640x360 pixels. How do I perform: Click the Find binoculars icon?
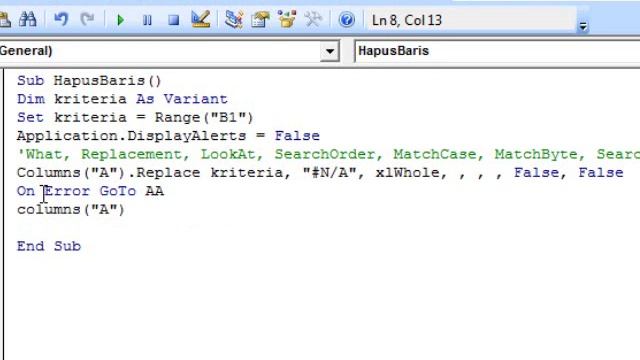[x=28, y=20]
